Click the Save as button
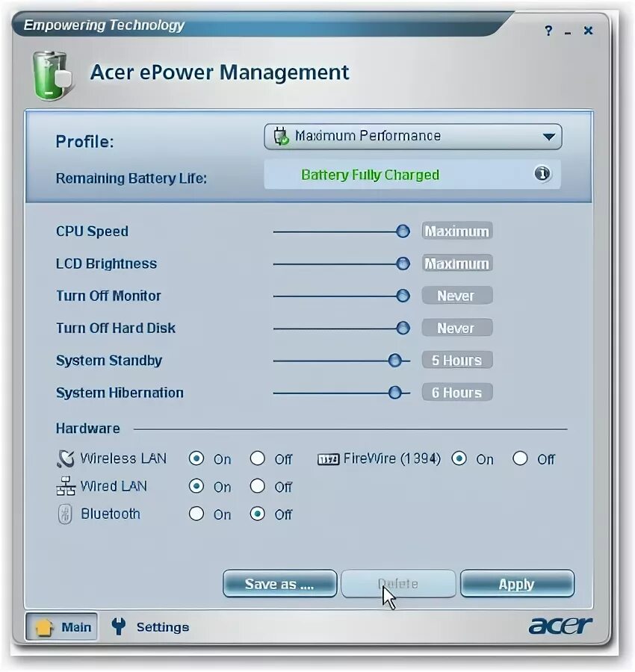The height and width of the screenshot is (672, 635). [x=279, y=584]
